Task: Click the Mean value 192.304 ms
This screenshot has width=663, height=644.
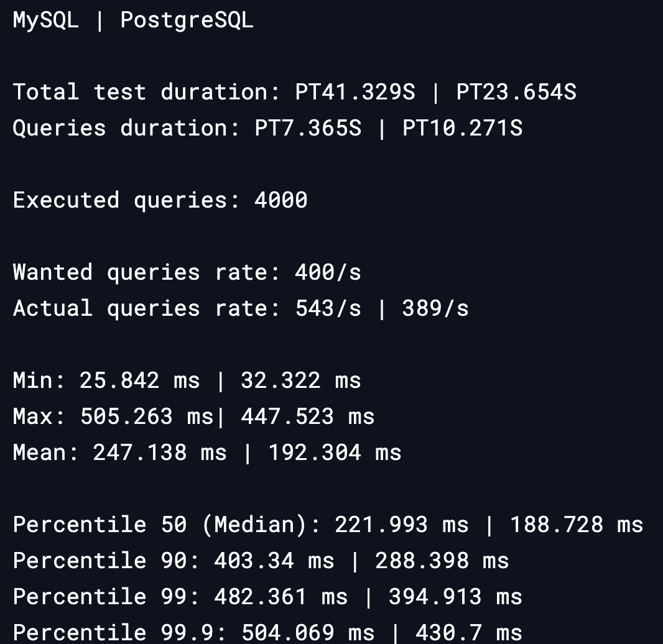Action: point(335,453)
